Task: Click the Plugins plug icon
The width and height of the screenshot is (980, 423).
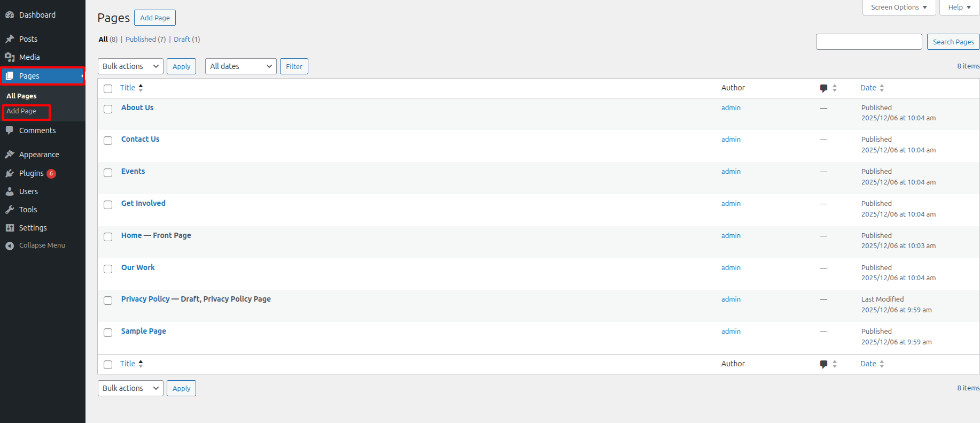Action: (10, 173)
